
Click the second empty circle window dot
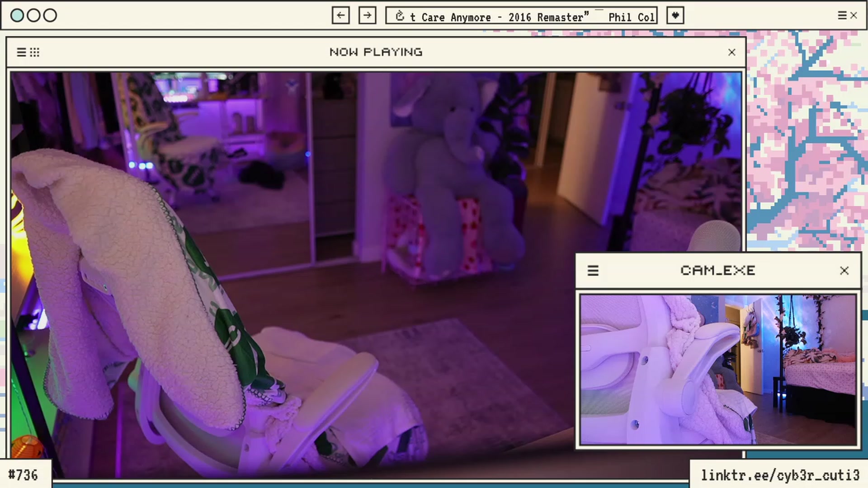click(33, 15)
